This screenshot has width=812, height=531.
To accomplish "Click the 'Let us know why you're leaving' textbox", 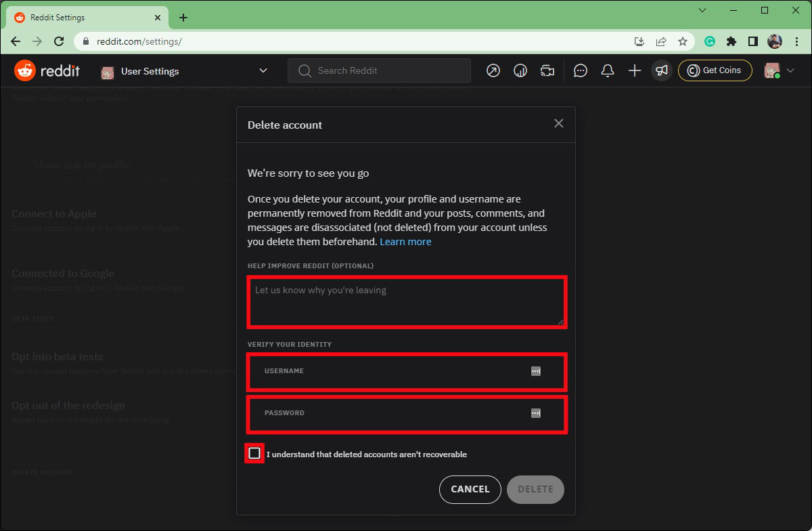I will [407, 302].
